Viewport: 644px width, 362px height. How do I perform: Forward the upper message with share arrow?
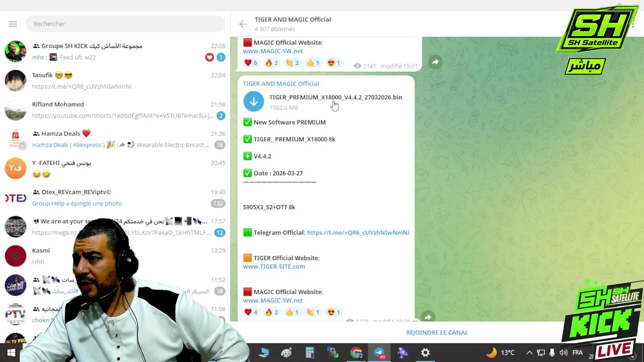(x=435, y=62)
